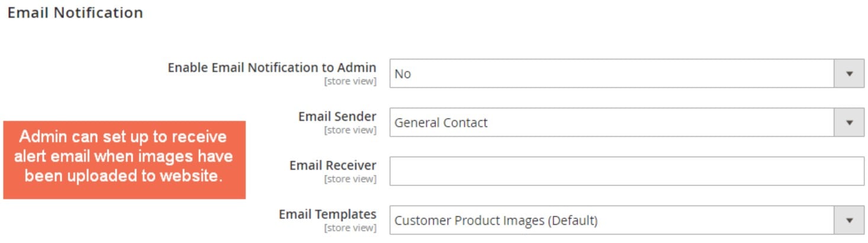The height and width of the screenshot is (243, 868).
Task: Focus the empty Email Receiver text field
Action: coord(627,171)
